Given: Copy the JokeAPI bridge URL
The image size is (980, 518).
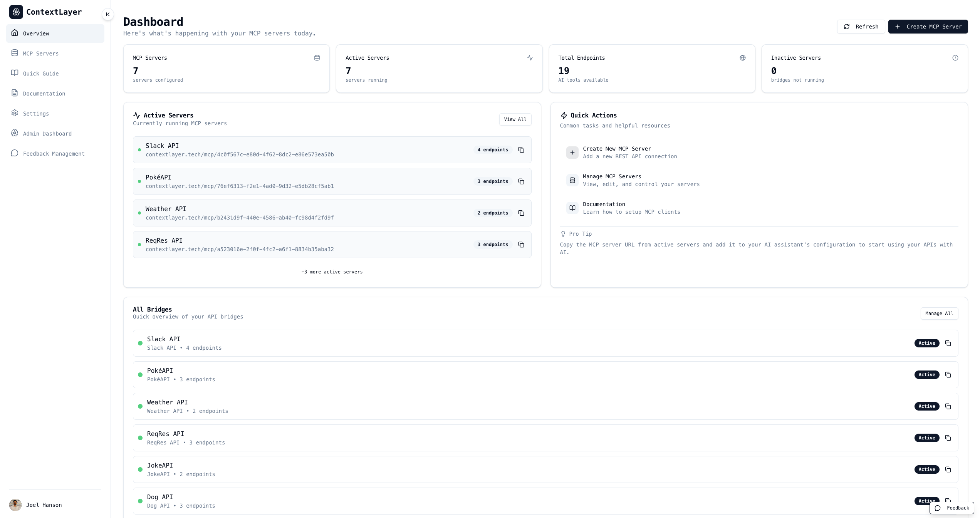Looking at the screenshot, I should [x=948, y=469].
